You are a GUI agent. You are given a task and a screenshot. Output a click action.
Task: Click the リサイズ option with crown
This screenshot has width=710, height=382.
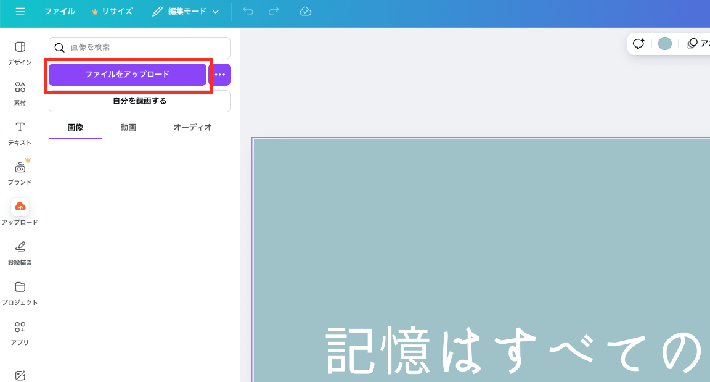click(112, 11)
